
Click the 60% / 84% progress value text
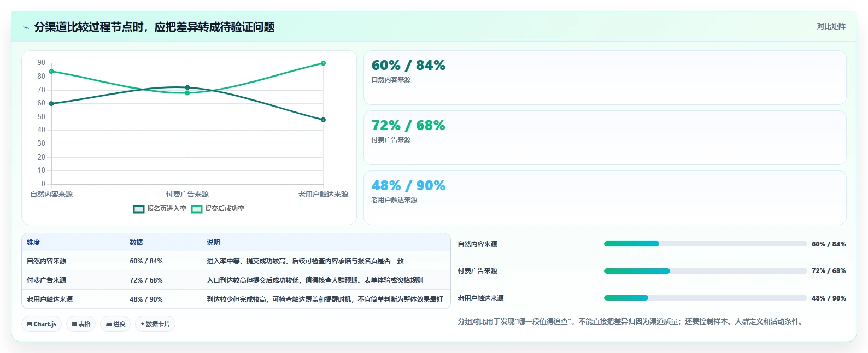click(829, 244)
